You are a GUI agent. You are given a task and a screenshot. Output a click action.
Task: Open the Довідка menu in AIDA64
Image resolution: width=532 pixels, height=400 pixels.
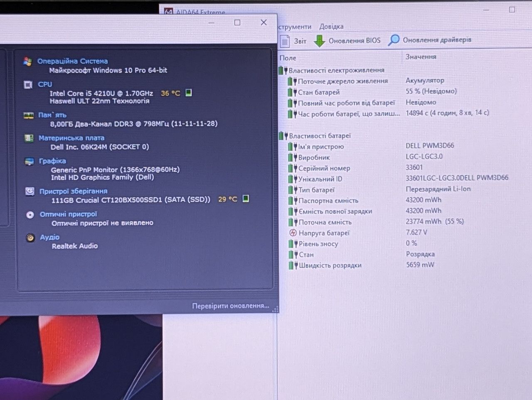pyautogui.click(x=331, y=27)
